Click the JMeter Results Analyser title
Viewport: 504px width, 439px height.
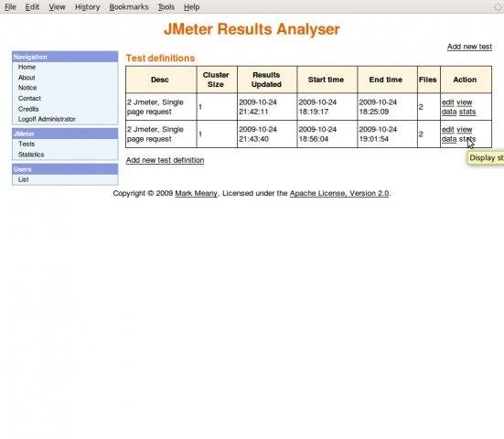(252, 29)
